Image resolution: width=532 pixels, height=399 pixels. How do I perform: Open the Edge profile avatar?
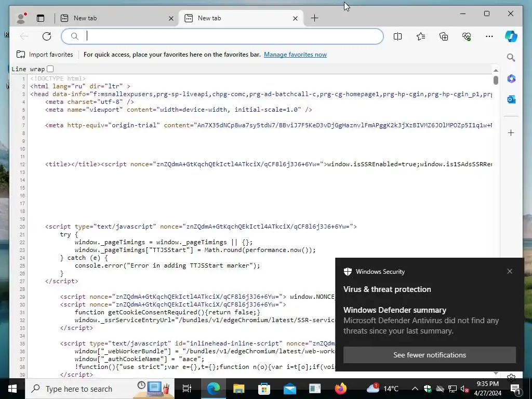(21, 18)
